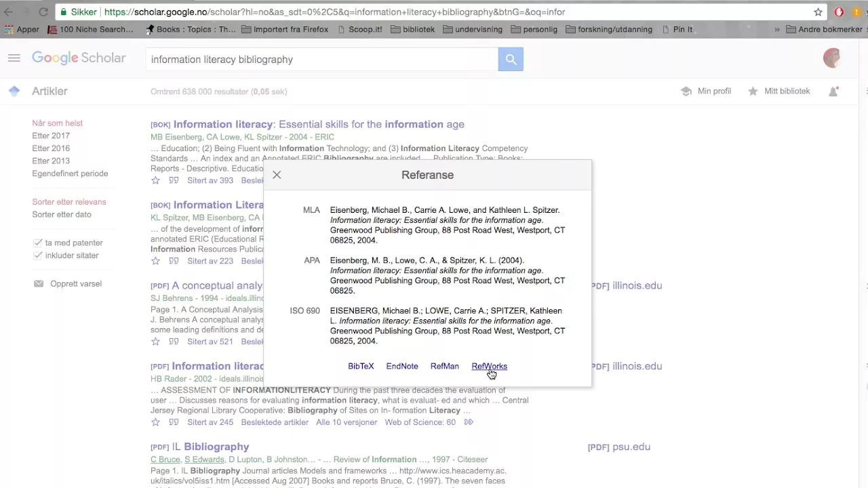
Task: Open 'IL Bibliography' result title
Action: click(x=210, y=447)
